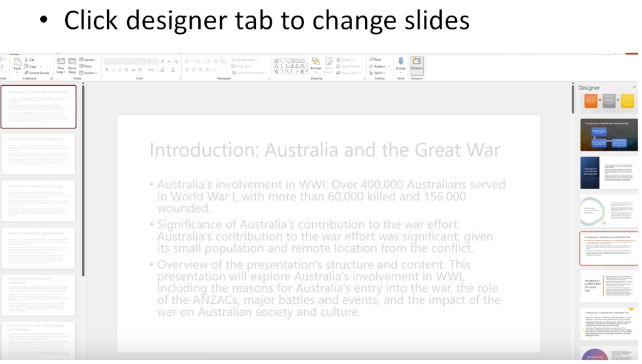Open Shape Fill color options
The height and width of the screenshot is (364, 642).
346,60
